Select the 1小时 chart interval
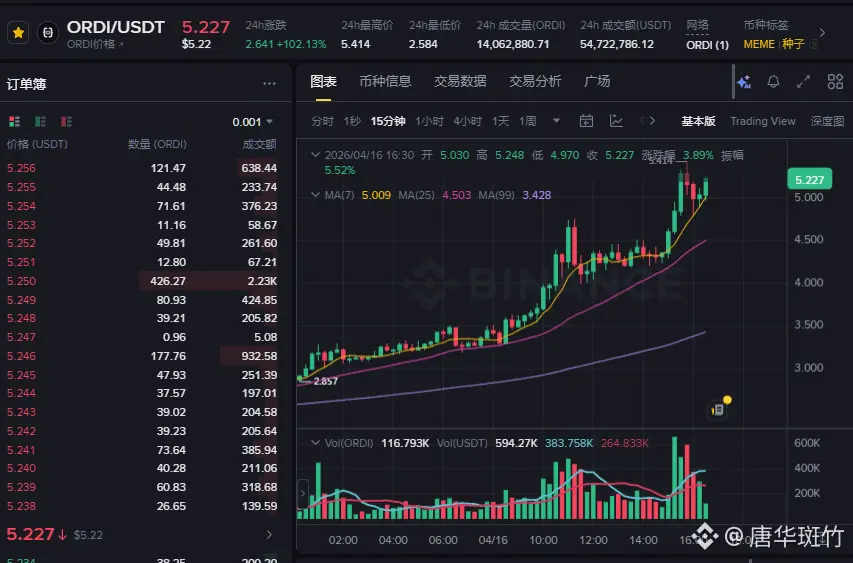 point(429,121)
